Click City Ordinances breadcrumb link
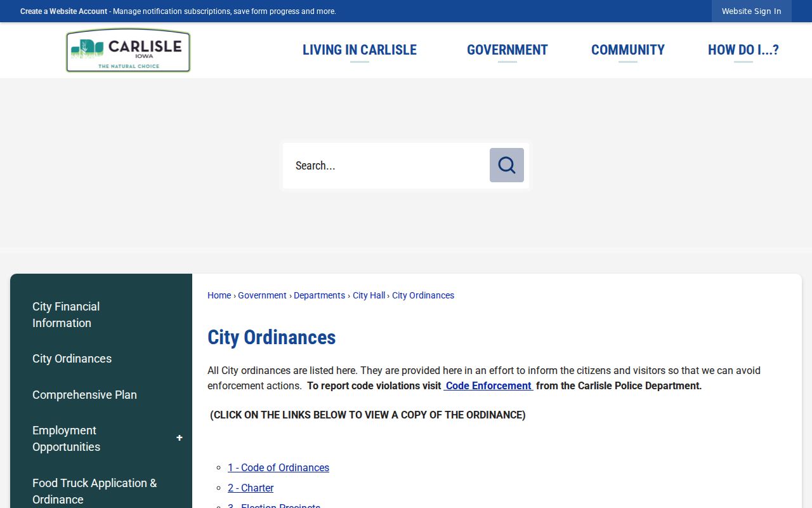 point(423,295)
